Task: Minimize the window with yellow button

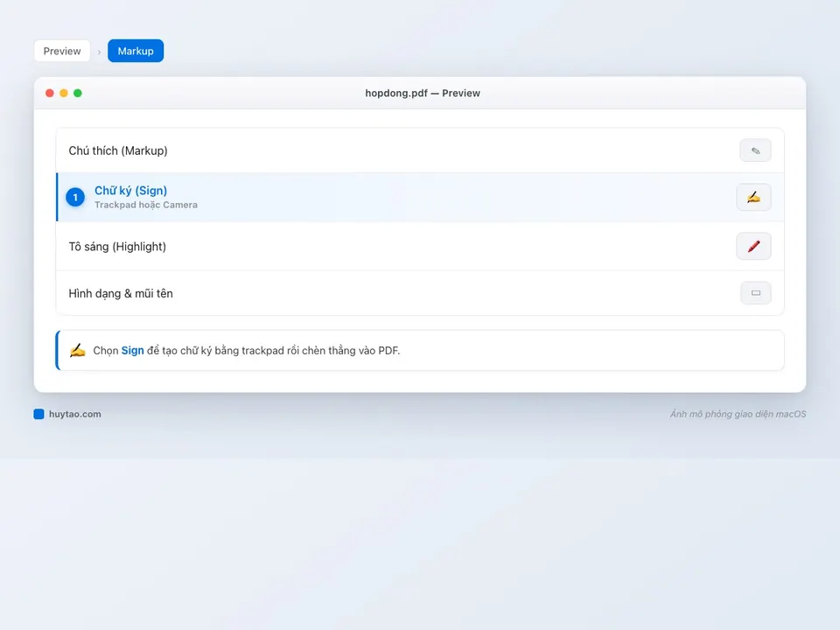Action: tap(64, 94)
